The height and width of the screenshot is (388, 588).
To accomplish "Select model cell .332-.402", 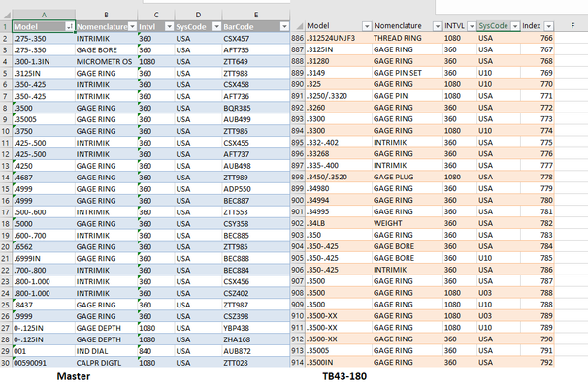I will [x=339, y=142].
